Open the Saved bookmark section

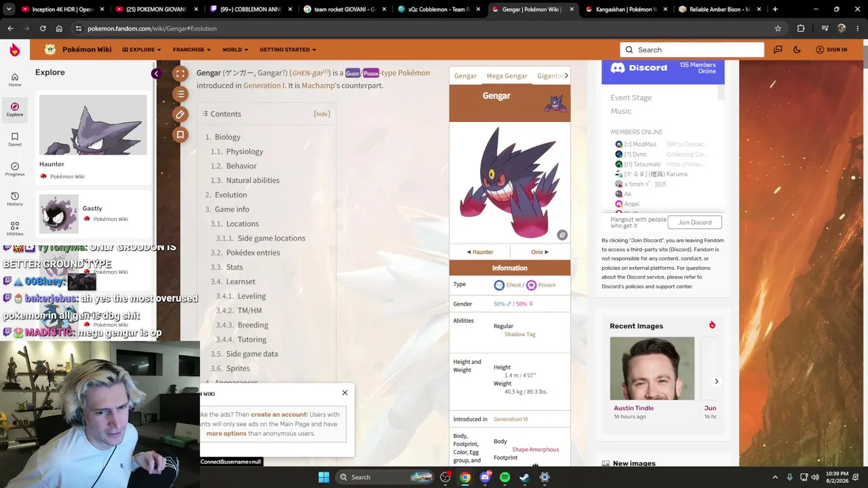15,139
